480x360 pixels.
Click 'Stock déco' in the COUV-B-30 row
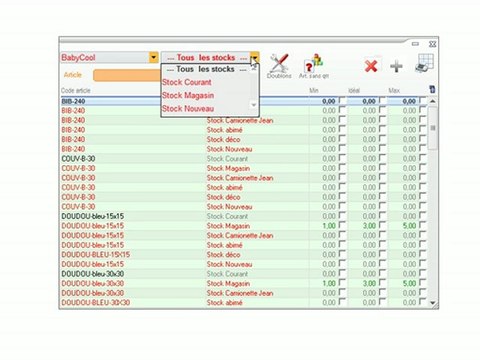[x=223, y=197]
